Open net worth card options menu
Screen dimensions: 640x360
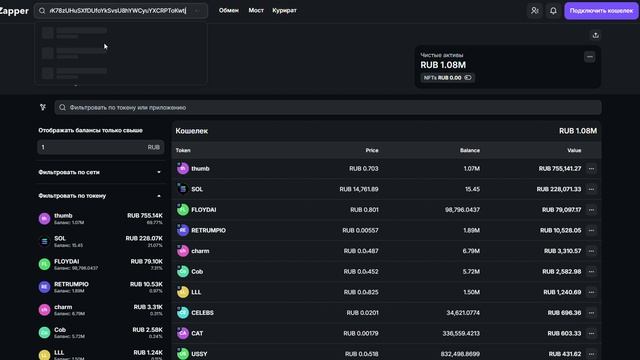pos(589,57)
